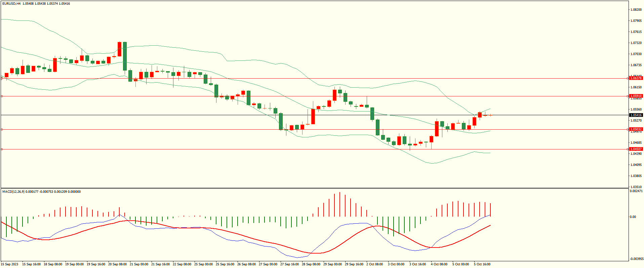The image size is (644, 268).
Task: Click the black 1.05416 current price tag
Action: [636, 115]
